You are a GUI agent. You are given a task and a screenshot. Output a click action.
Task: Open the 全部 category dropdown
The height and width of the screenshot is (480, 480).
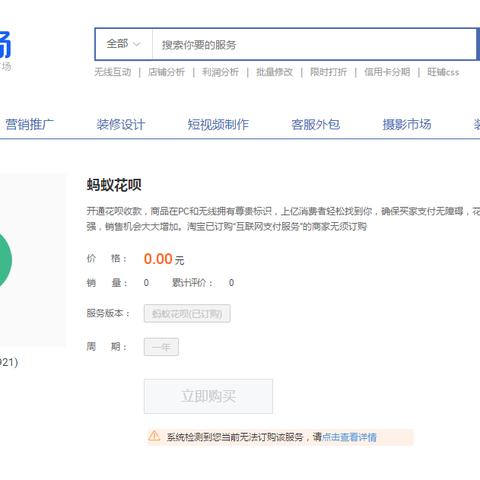124,44
